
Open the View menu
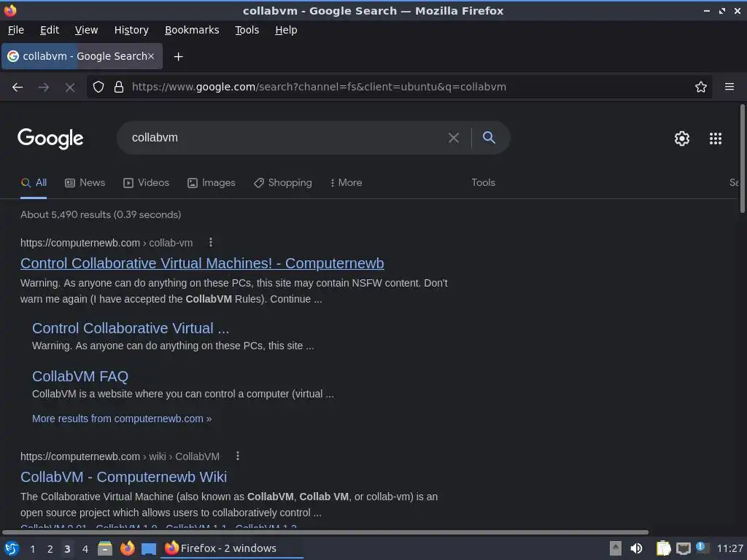tap(86, 30)
